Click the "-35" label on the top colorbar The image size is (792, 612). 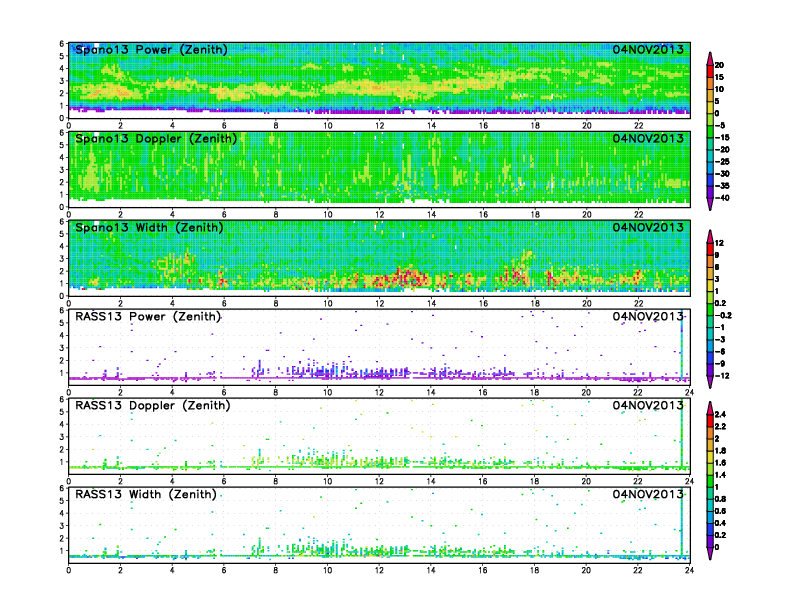(x=722, y=186)
